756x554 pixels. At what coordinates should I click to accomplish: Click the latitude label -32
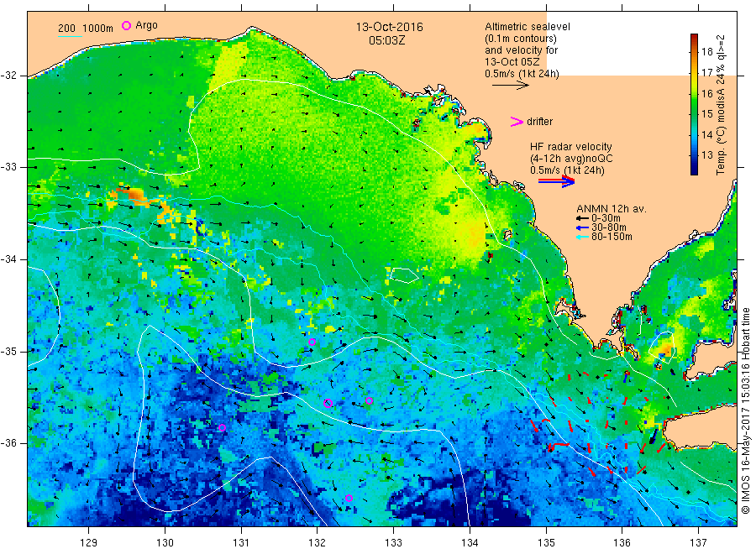click(x=8, y=76)
